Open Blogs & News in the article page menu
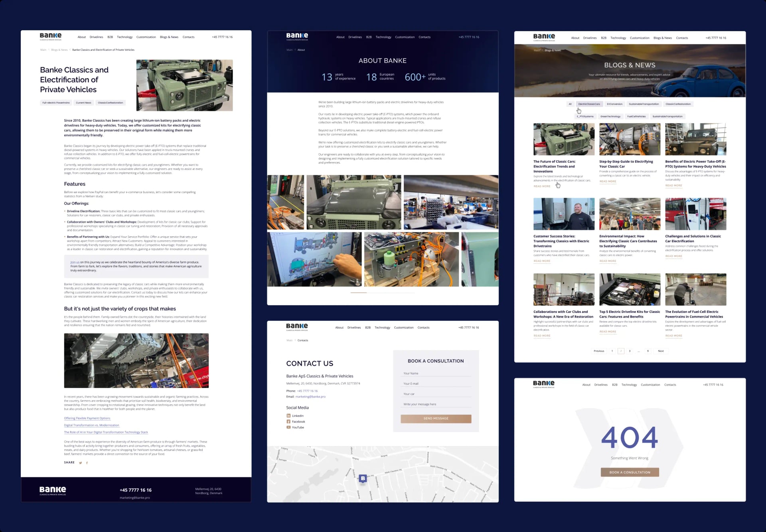 pyautogui.click(x=169, y=37)
